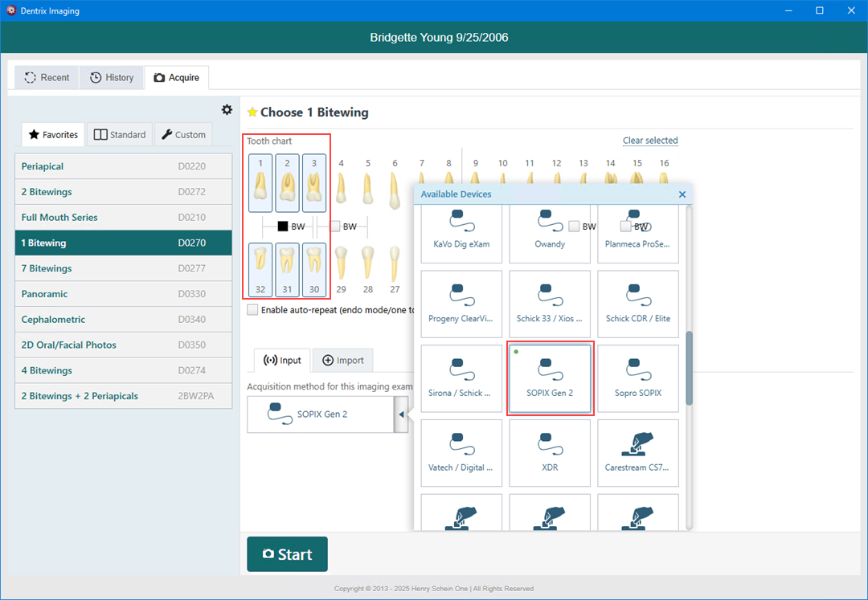The width and height of the screenshot is (868, 600).
Task: Close the Available Devices popup
Action: [x=682, y=194]
